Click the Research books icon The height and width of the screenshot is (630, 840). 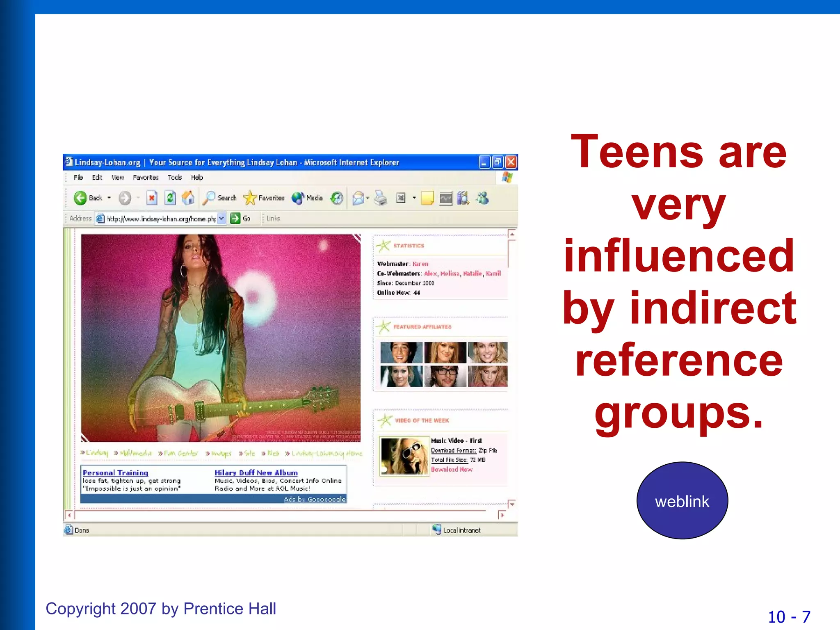463,198
